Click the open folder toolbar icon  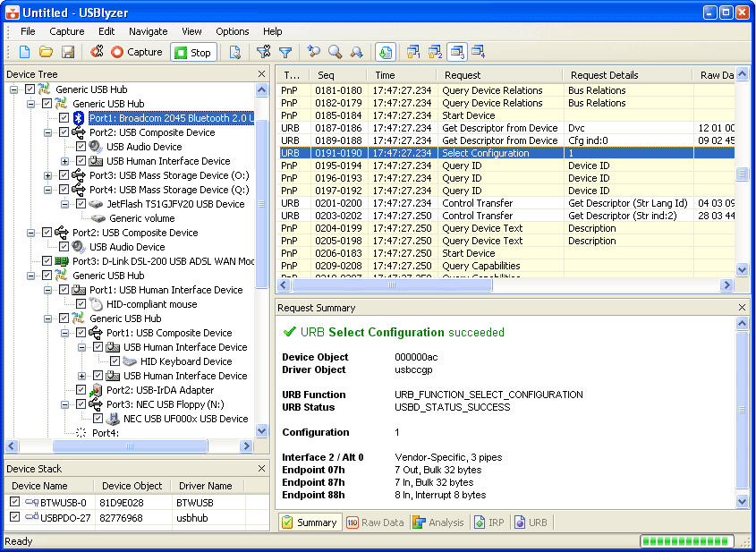tap(46, 53)
